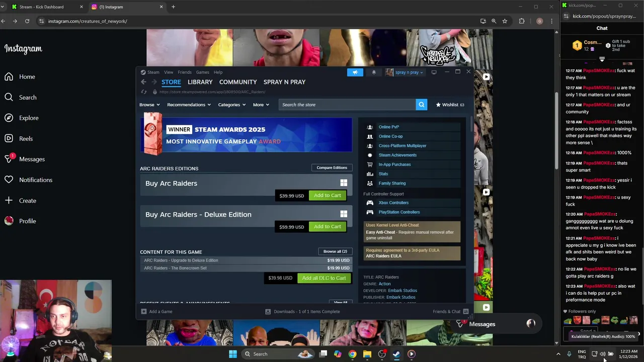The width and height of the screenshot is (644, 362).
Task: Click the Instagram address bar URL
Action: pyautogui.click(x=88, y=21)
